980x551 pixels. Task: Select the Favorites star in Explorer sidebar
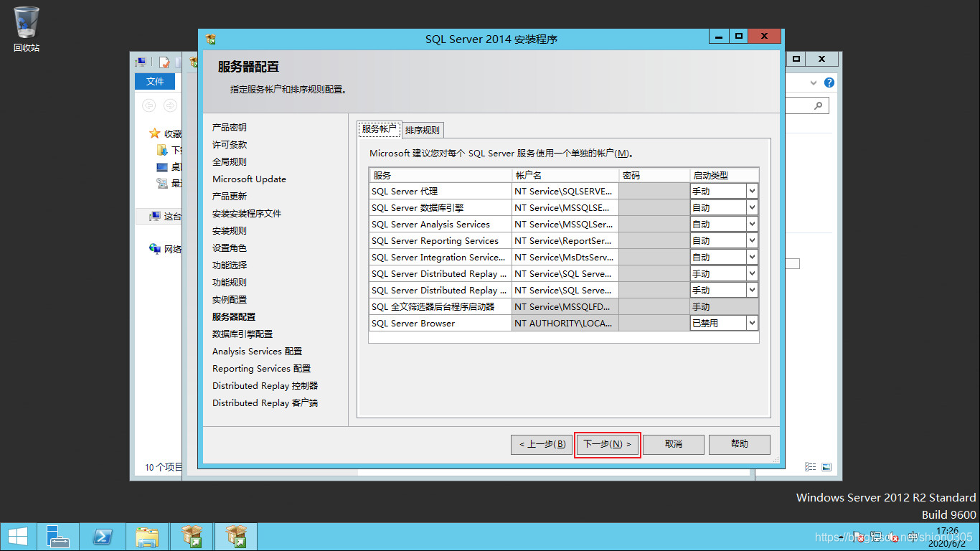154,133
